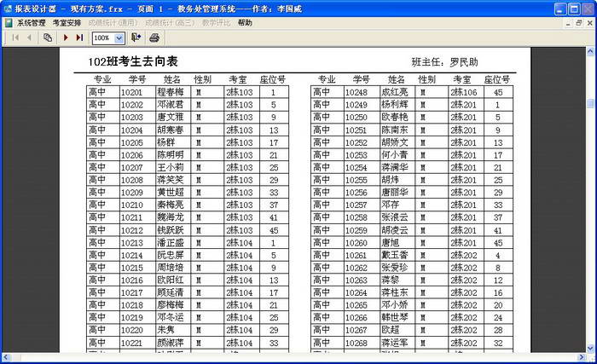Click the report title 102班考生去向表
The width and height of the screenshot is (597, 364).
[x=133, y=61]
